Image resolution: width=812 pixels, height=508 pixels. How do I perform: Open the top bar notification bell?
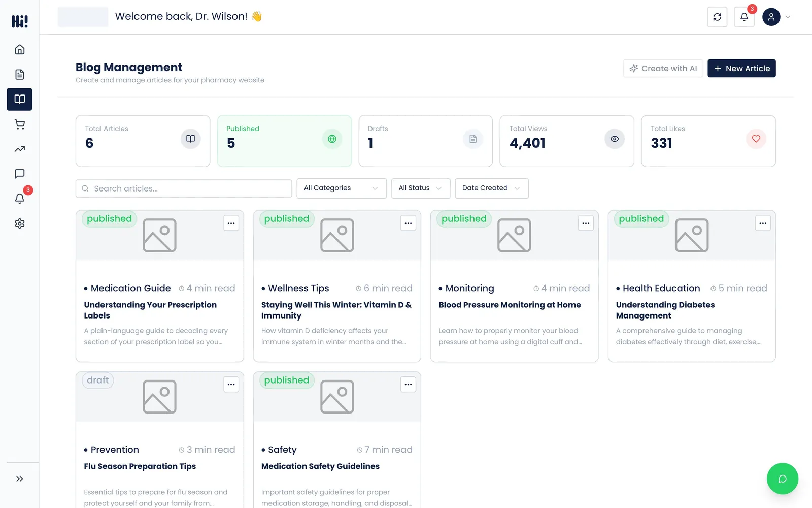tap(744, 17)
